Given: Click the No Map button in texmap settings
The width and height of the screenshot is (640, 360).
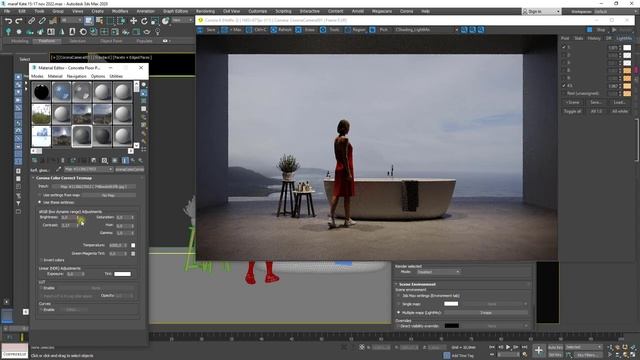Looking at the screenshot, I should (x=108, y=195).
